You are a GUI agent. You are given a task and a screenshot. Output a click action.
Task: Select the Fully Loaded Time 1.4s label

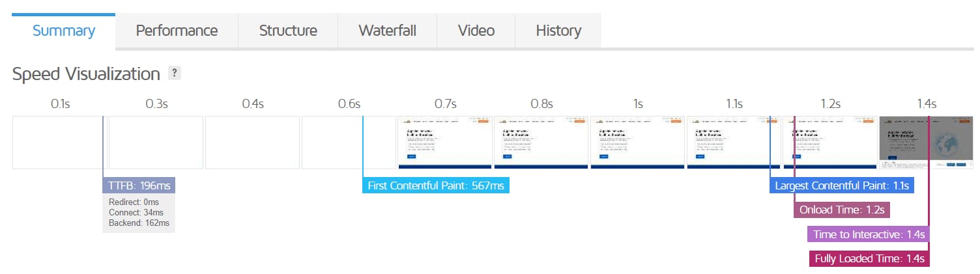click(870, 258)
